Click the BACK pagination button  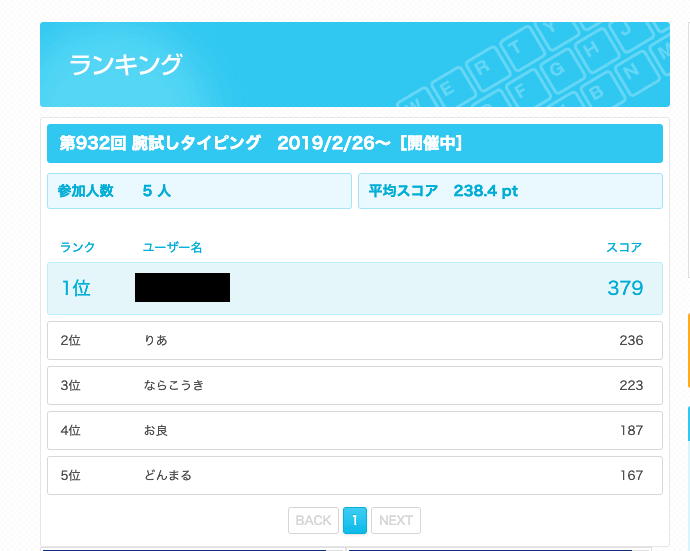click(x=313, y=520)
